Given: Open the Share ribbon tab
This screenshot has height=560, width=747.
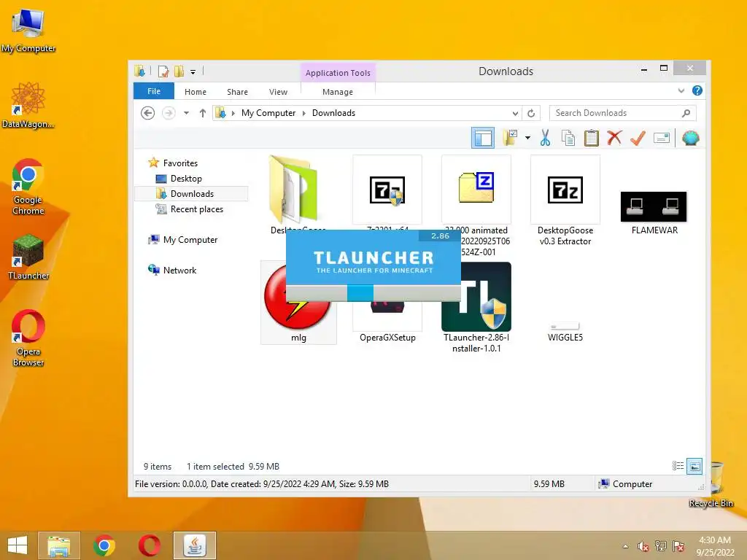Looking at the screenshot, I should click(237, 91).
